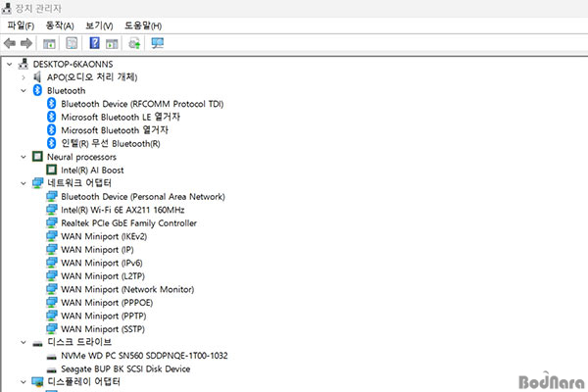Click the show/hide console tree toolbar icon
This screenshot has width=588, height=392.
tap(49, 43)
